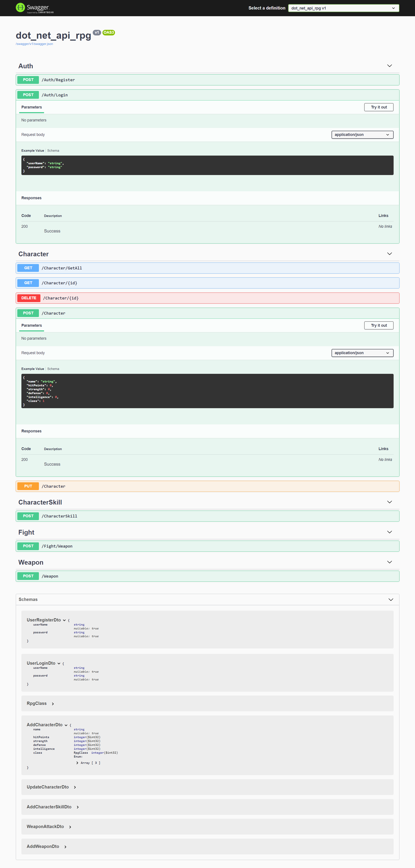
Task: Collapse the Character section chevron
Action: coord(389,254)
